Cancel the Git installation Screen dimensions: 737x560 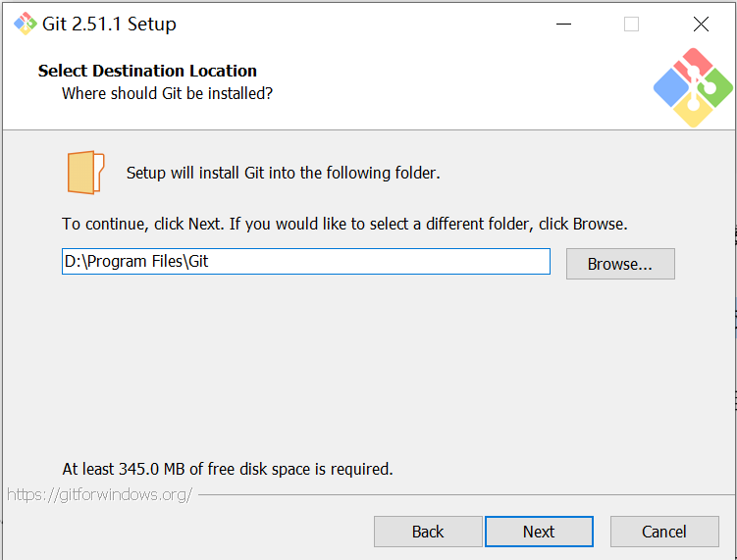click(664, 532)
